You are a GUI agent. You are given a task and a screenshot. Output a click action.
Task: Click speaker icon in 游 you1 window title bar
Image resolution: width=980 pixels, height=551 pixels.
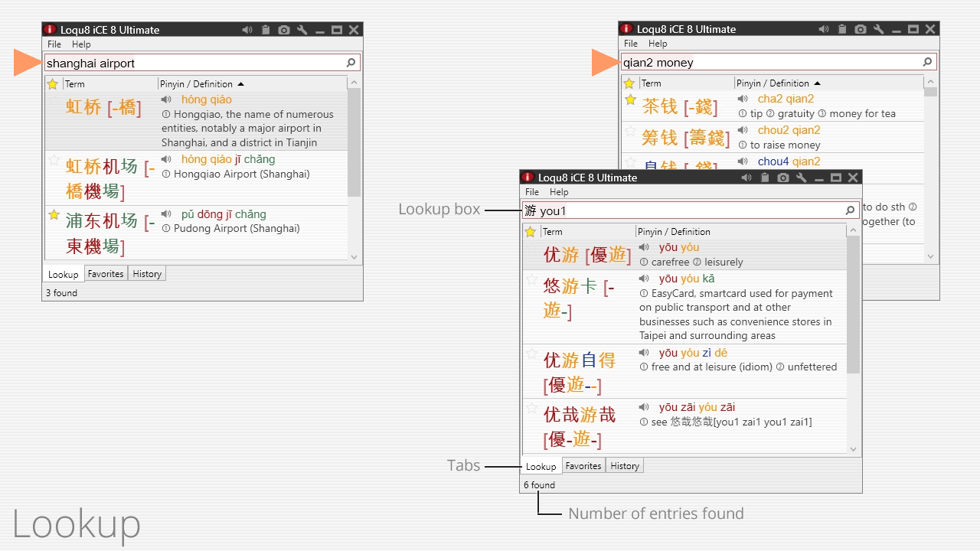click(x=746, y=178)
